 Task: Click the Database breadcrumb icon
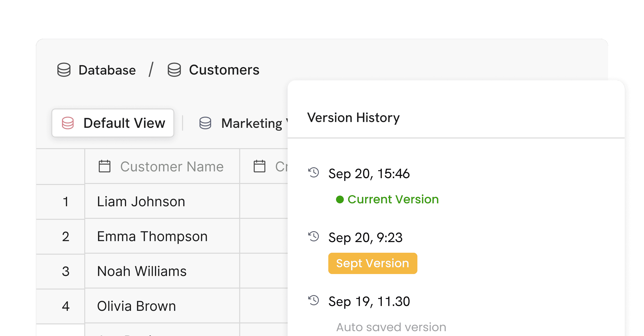tap(64, 70)
